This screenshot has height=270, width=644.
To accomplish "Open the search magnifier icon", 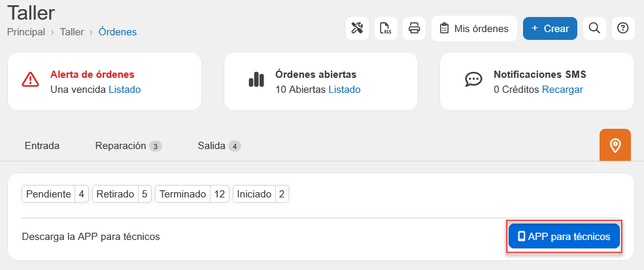I will pos(594,28).
